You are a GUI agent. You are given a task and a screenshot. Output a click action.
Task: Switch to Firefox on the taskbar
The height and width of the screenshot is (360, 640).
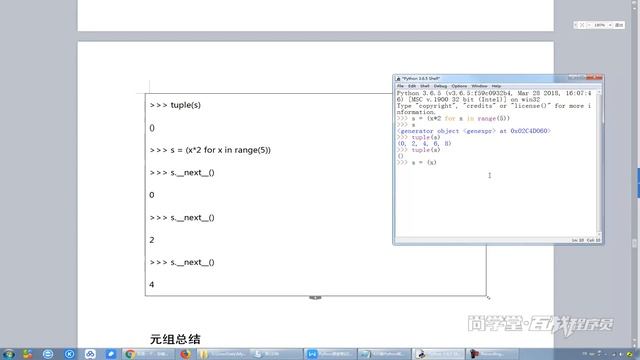tap(185, 354)
